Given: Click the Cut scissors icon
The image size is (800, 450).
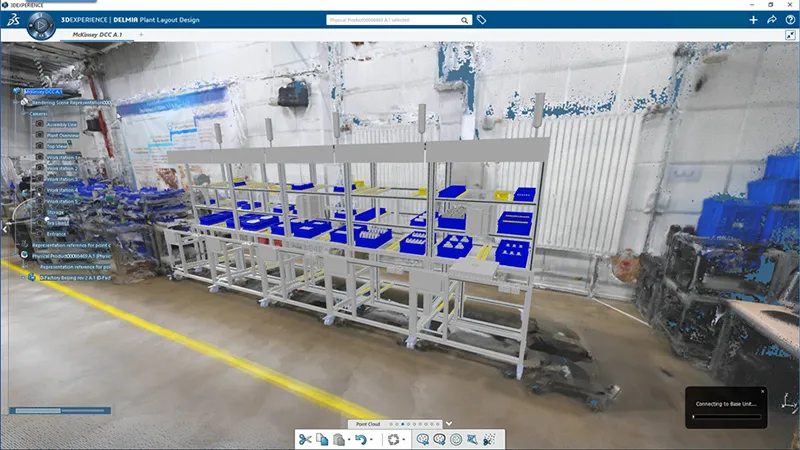Looking at the screenshot, I should pos(305,439).
